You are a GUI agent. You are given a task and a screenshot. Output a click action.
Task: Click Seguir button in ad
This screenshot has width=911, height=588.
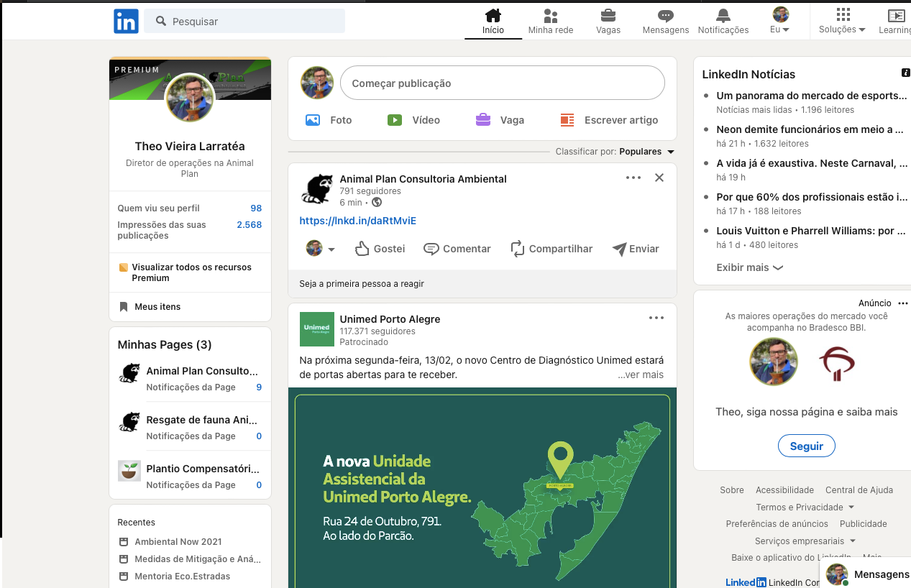point(806,446)
